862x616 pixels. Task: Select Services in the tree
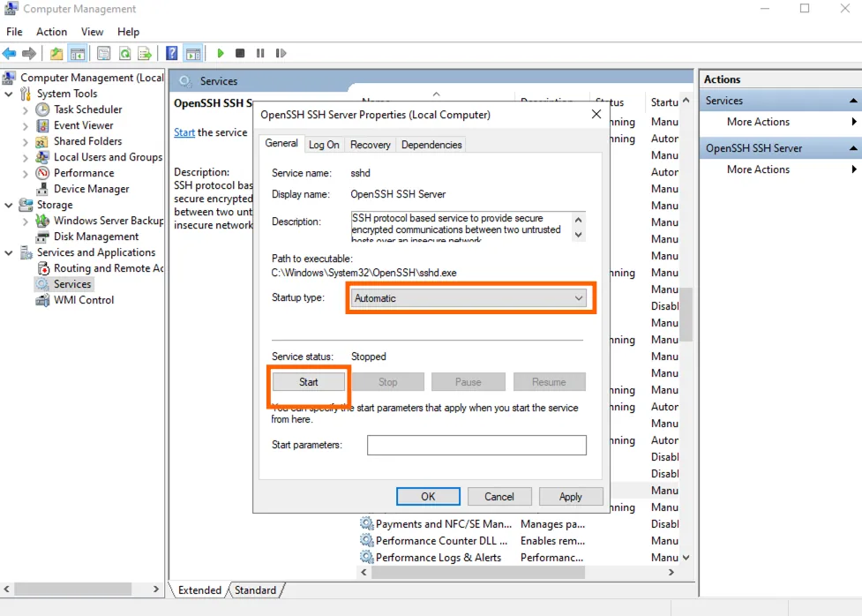(x=72, y=284)
